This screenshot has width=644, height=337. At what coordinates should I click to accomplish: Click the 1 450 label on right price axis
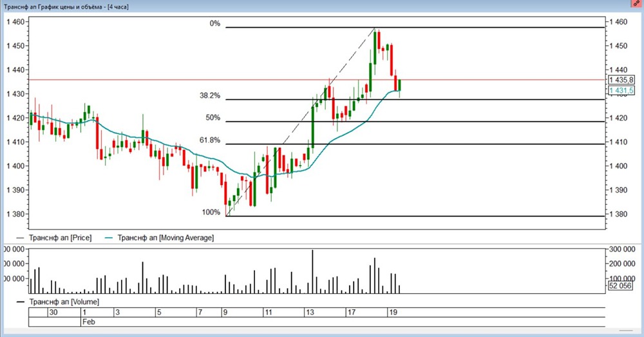point(618,46)
